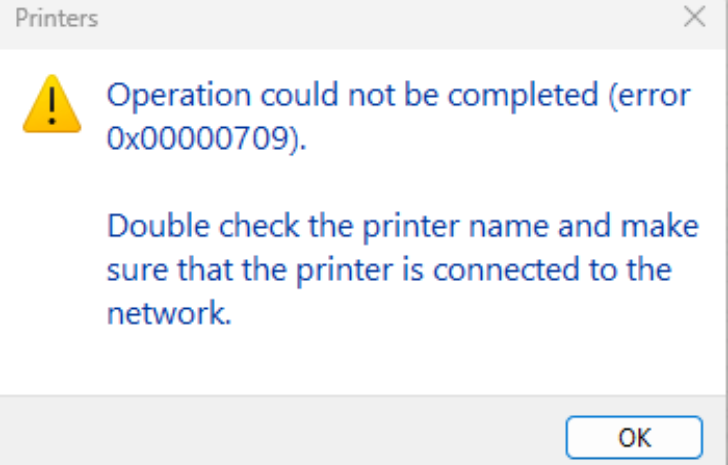Screen dimensions: 728x465
Task: Click the '(error' text on the first line
Action: coord(650,96)
